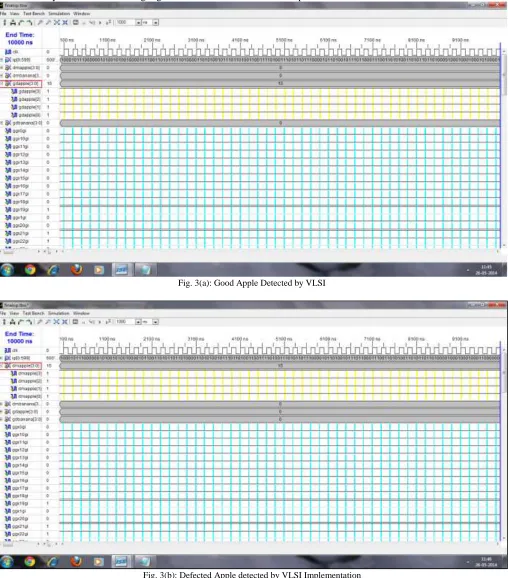
Task: Click second magnifier zoom icon in Fig. 3(a) toolbar
Action: 48,22
